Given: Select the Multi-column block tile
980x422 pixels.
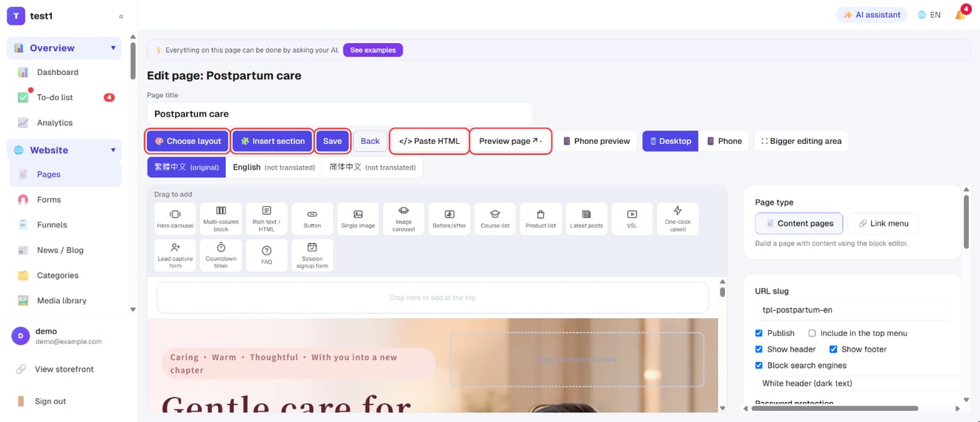Looking at the screenshot, I should pyautogui.click(x=221, y=219).
